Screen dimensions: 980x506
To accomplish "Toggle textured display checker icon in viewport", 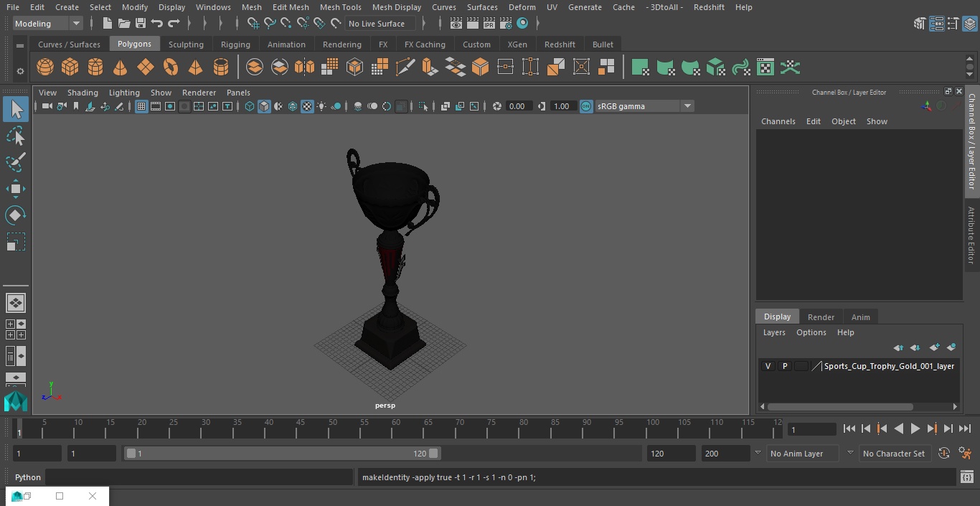I will coord(307,106).
